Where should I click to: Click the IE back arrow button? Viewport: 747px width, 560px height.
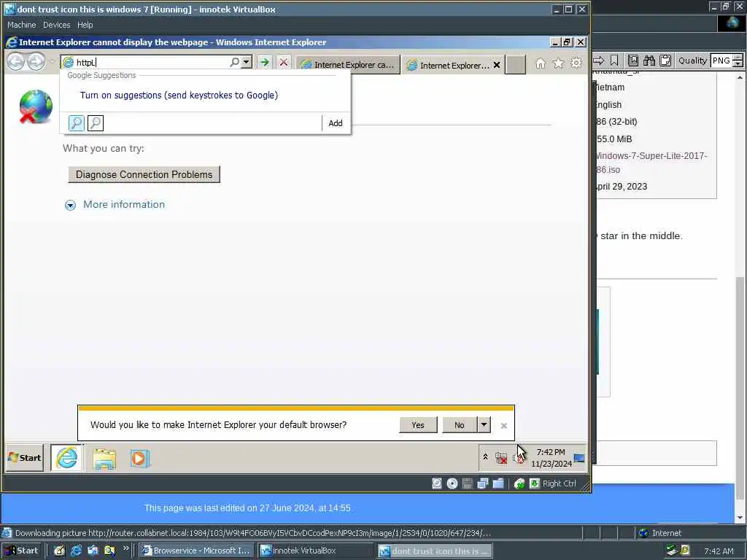point(16,62)
